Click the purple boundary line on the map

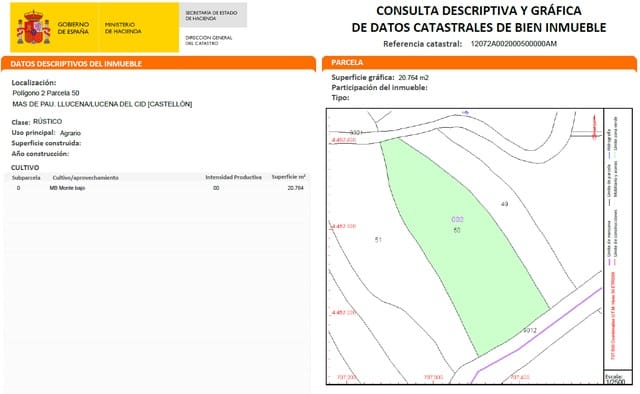(x=535, y=337)
